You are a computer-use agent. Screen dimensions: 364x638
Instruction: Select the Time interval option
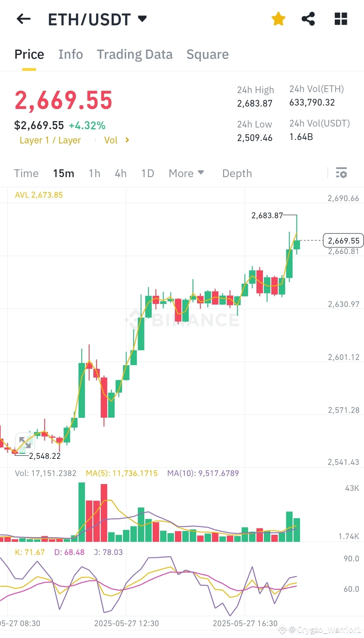[x=26, y=173]
